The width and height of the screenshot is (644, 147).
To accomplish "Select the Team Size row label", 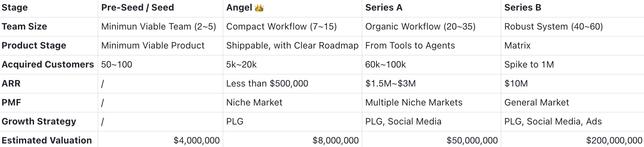I will point(49,27).
